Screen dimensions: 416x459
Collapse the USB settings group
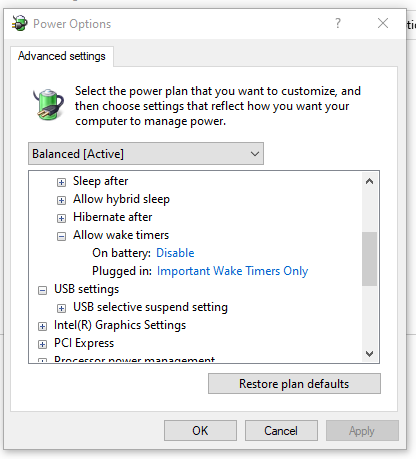[x=42, y=290]
